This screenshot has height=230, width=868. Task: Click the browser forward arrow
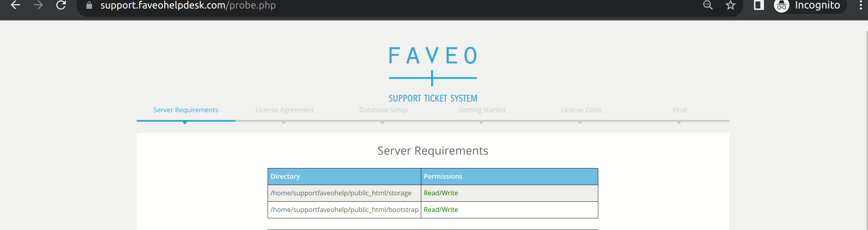click(x=38, y=5)
